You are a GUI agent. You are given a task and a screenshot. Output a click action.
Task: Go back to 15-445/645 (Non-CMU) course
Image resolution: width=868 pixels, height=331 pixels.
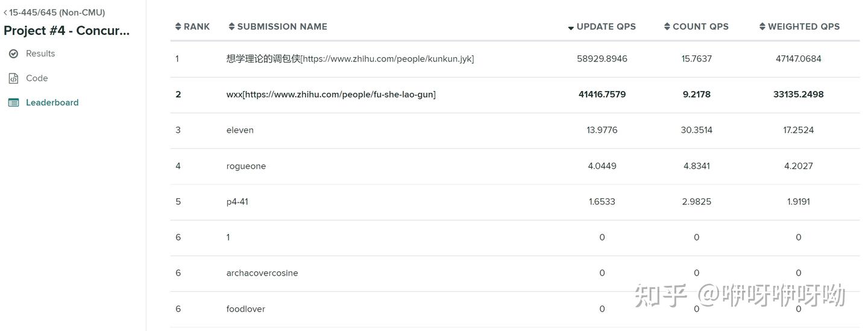click(x=54, y=12)
